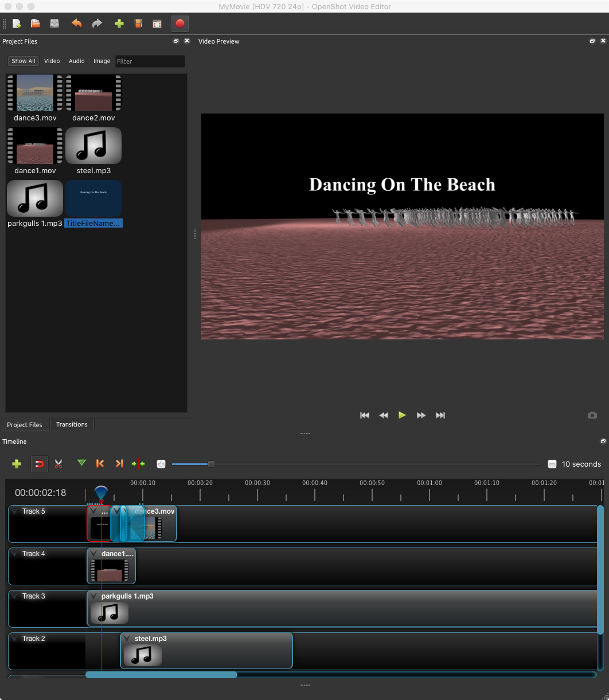This screenshot has width=609, height=700.
Task: Switch to the Transitions tab
Action: 72,424
